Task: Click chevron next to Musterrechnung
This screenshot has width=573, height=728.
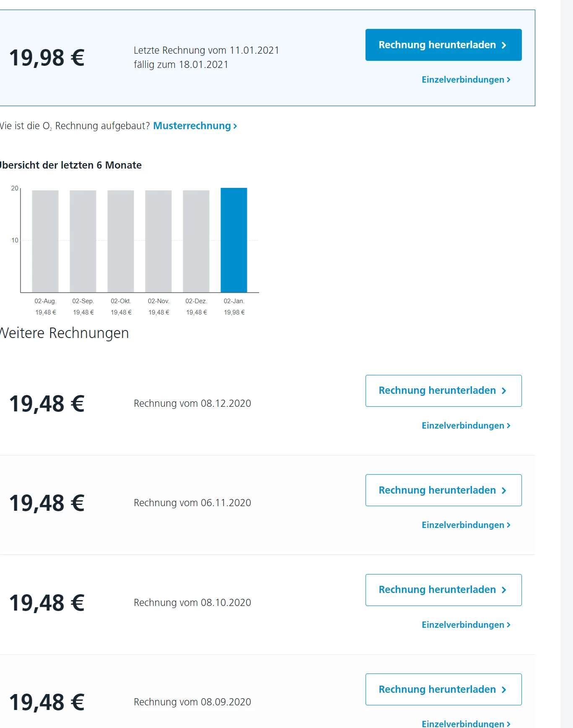Action: click(235, 126)
